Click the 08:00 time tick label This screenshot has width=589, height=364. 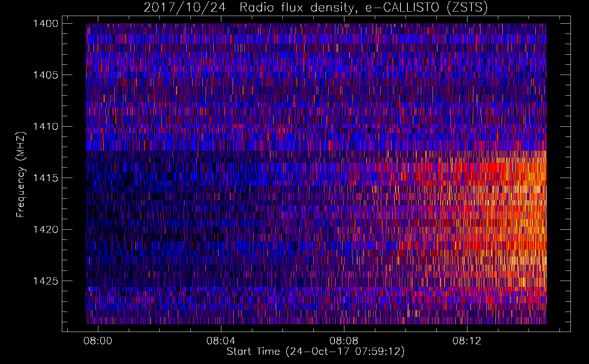[98, 341]
